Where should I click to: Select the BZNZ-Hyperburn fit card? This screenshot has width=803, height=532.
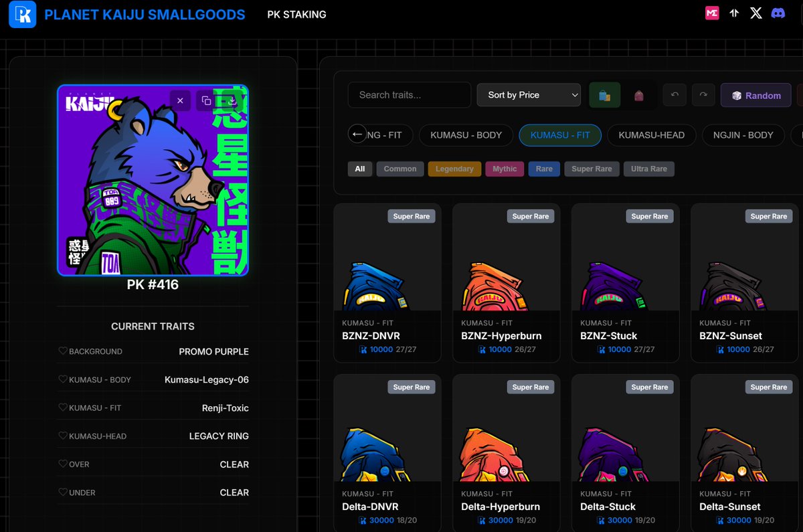tap(507, 283)
